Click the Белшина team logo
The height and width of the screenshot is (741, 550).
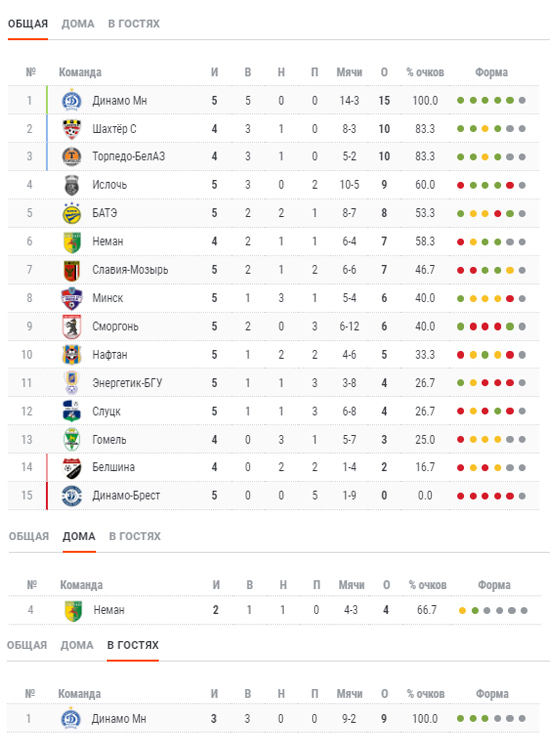[72, 467]
